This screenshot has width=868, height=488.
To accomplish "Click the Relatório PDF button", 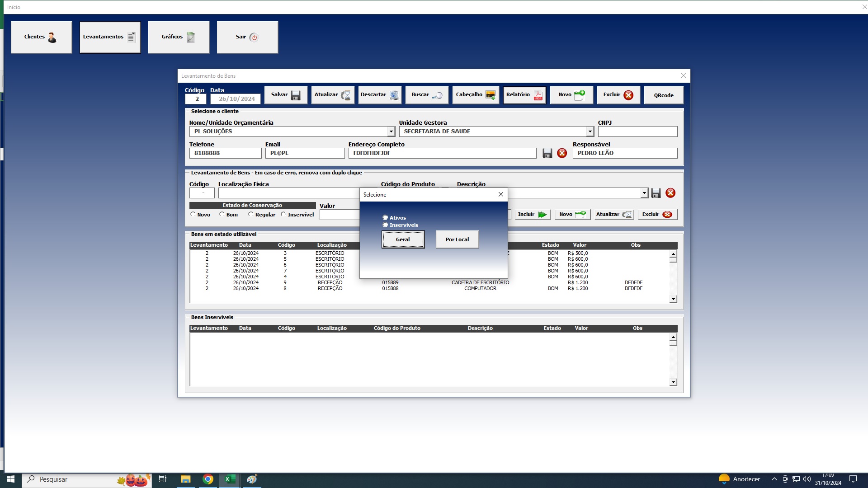I will pyautogui.click(x=524, y=95).
